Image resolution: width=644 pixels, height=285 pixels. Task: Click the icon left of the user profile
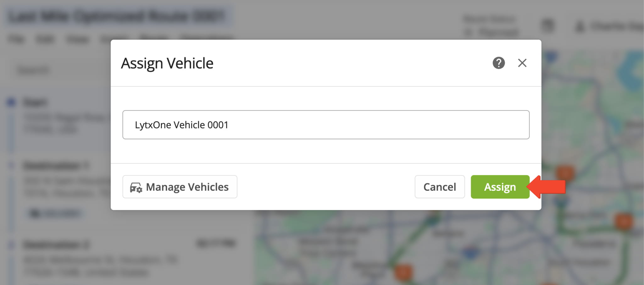point(547,26)
